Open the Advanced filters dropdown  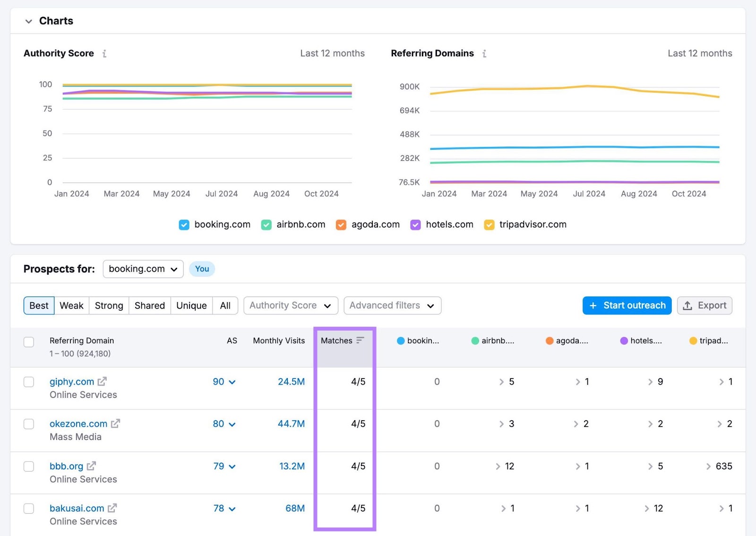392,306
